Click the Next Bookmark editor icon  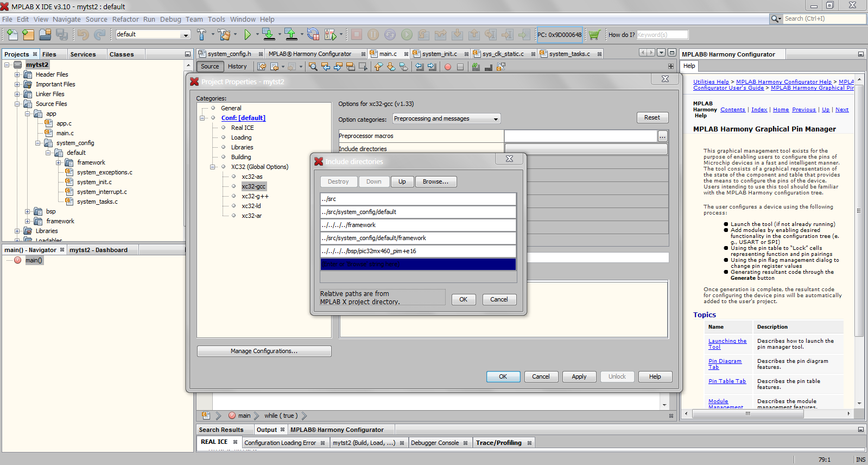point(391,66)
